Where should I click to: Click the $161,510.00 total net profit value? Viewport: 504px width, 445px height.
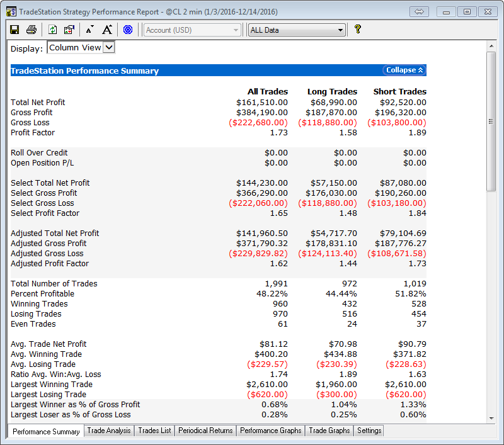pos(262,103)
